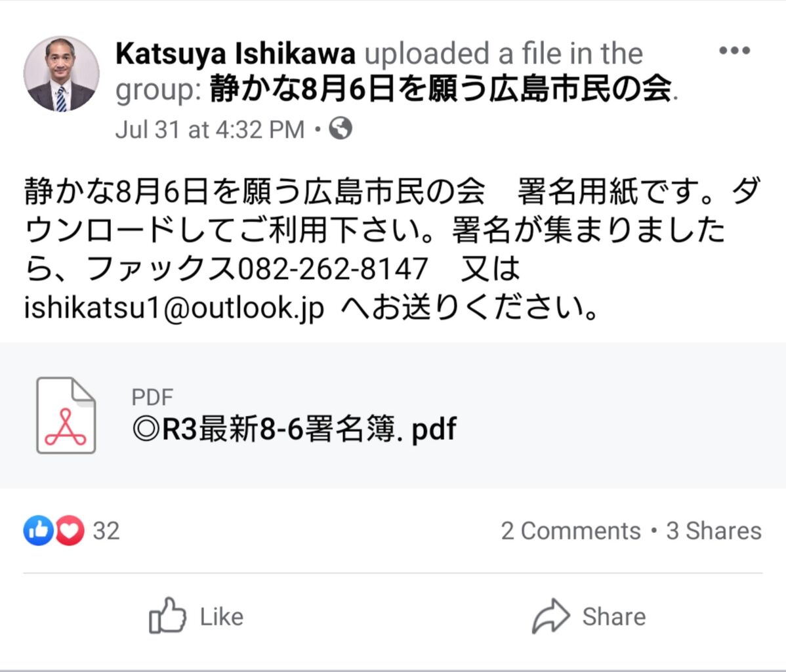Click the globe public audience icon

(341, 128)
